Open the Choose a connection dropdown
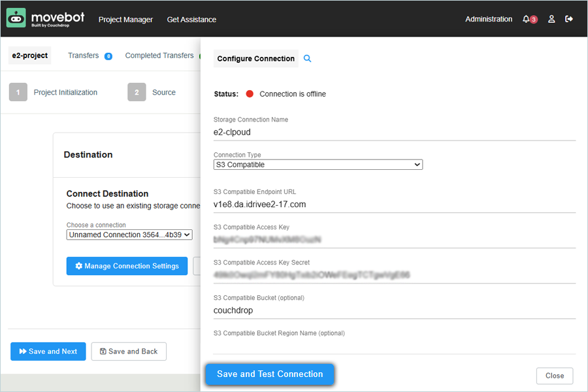 pyautogui.click(x=129, y=235)
